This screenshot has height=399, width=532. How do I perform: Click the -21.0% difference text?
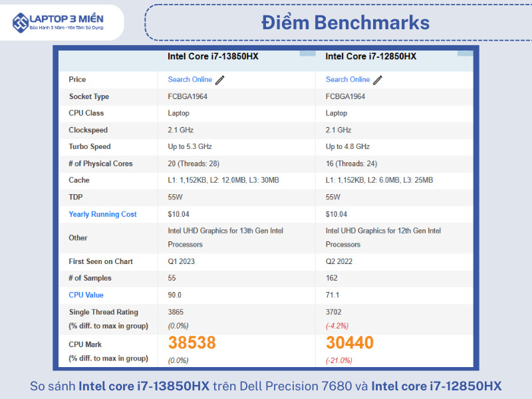(338, 360)
